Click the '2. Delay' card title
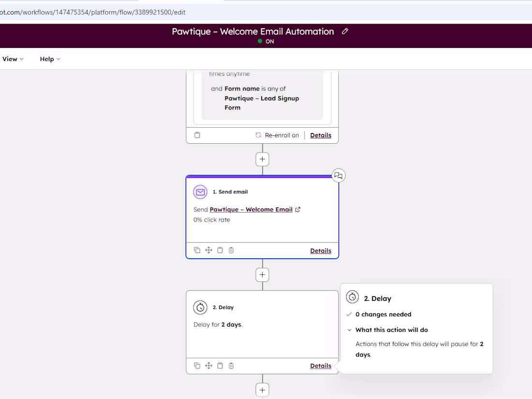Screen dimensions: 532x399 223,308
